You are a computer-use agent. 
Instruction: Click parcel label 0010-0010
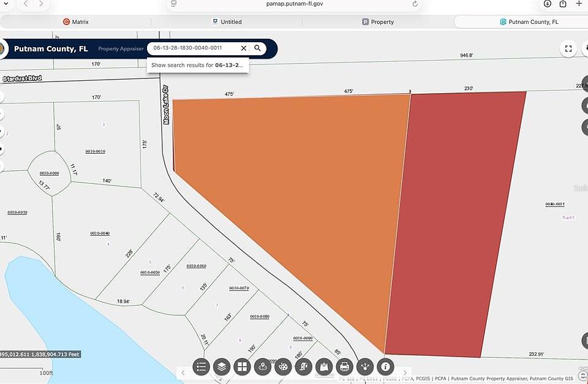pos(17,213)
